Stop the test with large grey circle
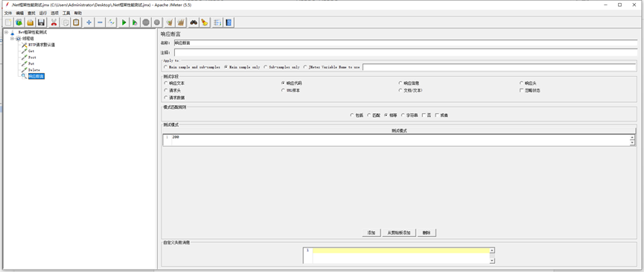This screenshot has width=644, height=272. point(146,22)
